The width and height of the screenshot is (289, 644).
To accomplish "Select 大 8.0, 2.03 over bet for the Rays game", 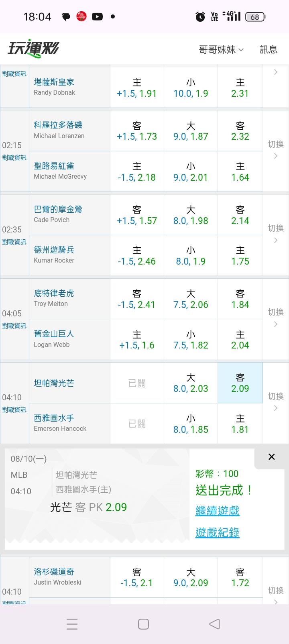I will (191, 383).
